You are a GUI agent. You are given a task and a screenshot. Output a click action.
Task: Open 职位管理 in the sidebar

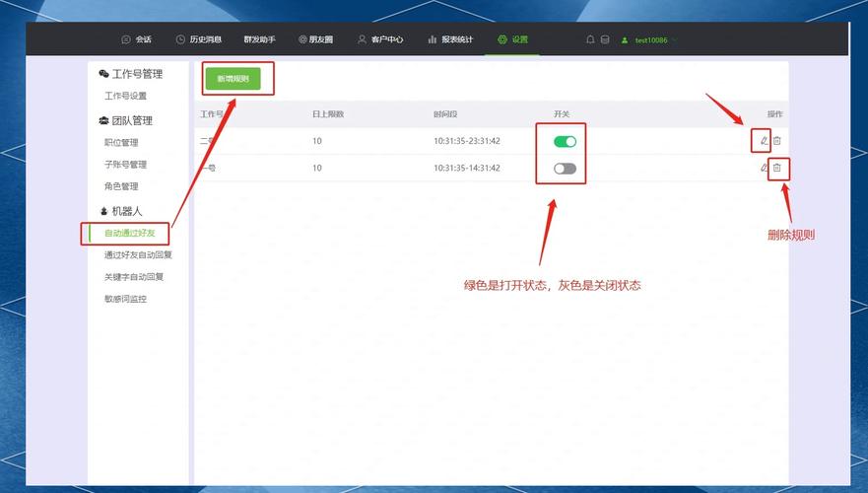121,142
